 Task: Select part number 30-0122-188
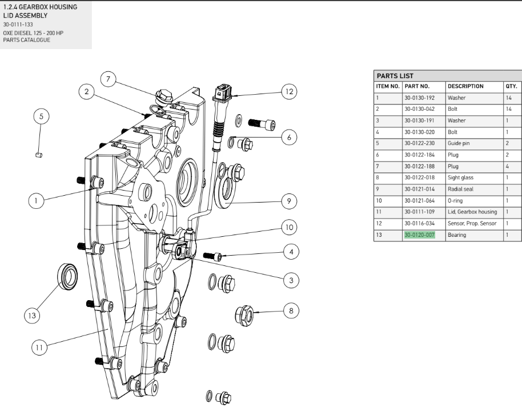pos(419,166)
